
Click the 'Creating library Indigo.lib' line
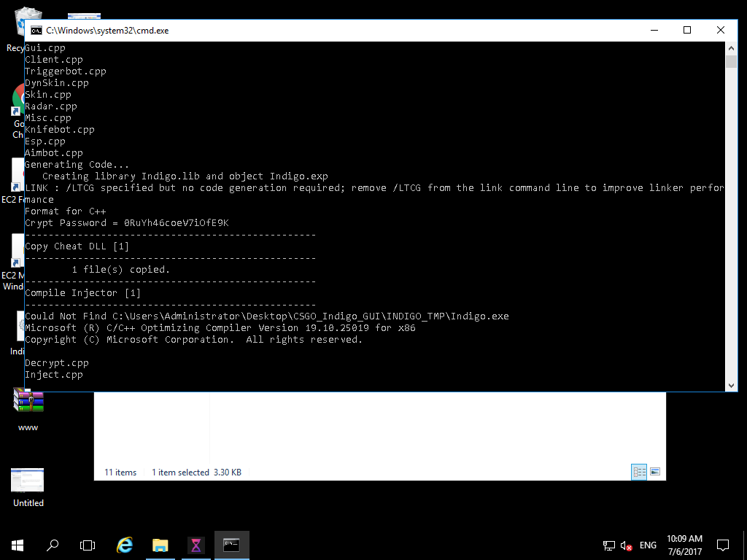[x=185, y=176]
